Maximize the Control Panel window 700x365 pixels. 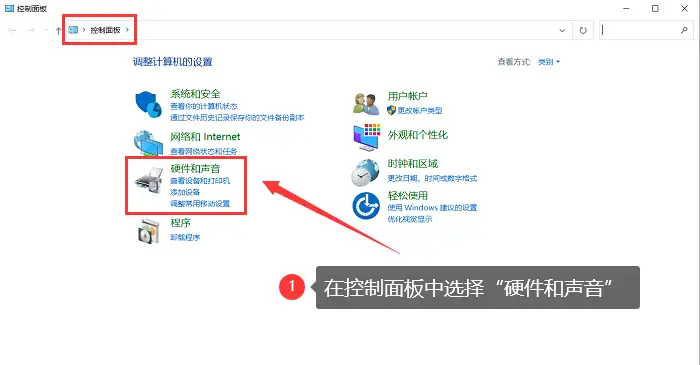click(x=655, y=8)
